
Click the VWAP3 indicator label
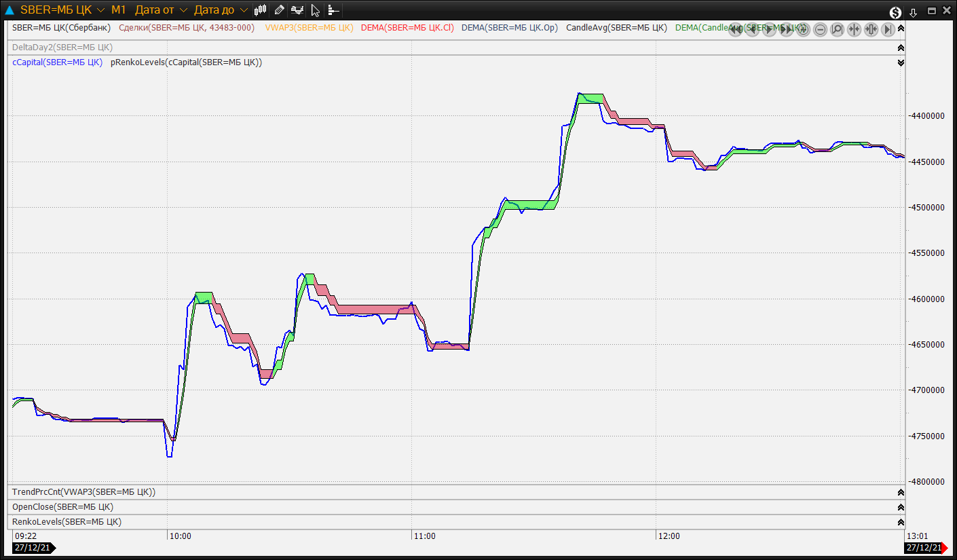[x=309, y=28]
